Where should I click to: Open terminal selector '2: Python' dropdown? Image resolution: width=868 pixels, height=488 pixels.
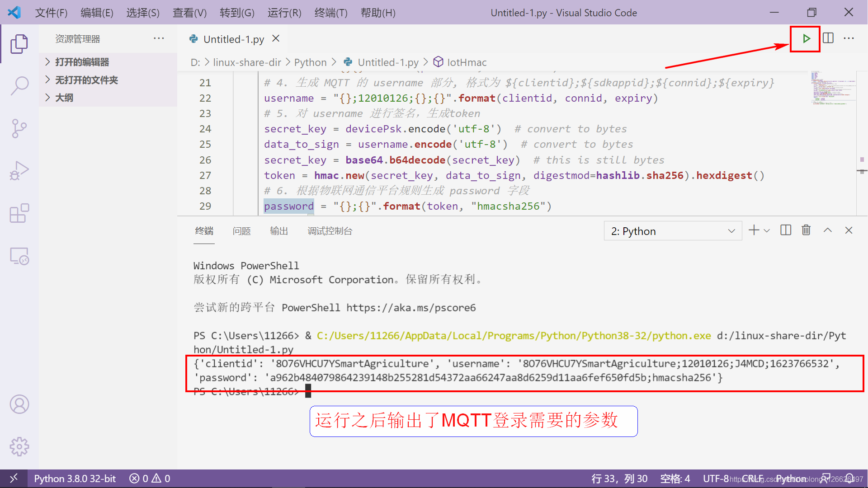click(x=672, y=231)
